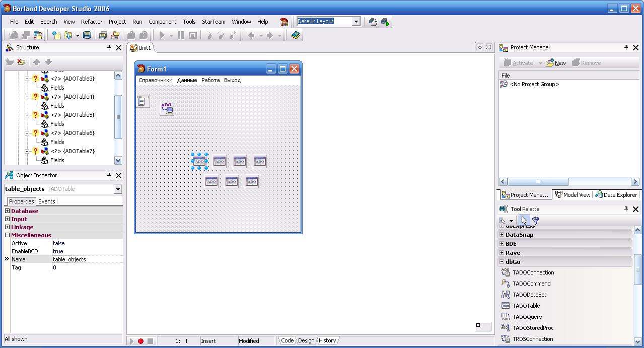Viewport: 644px width, 348px height.
Task: Click the Open Project toolbar icon
Action: click(x=115, y=35)
